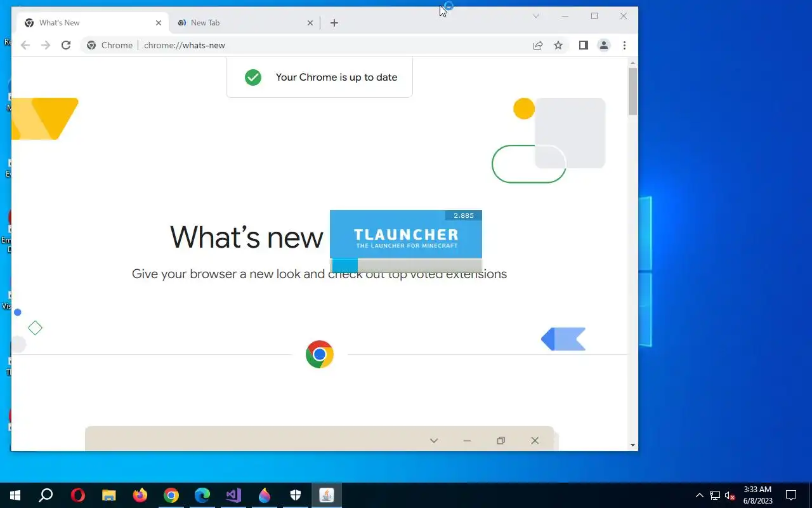Screen dimensions: 812x508
Task: Click the What's new heading
Action: click(246, 237)
